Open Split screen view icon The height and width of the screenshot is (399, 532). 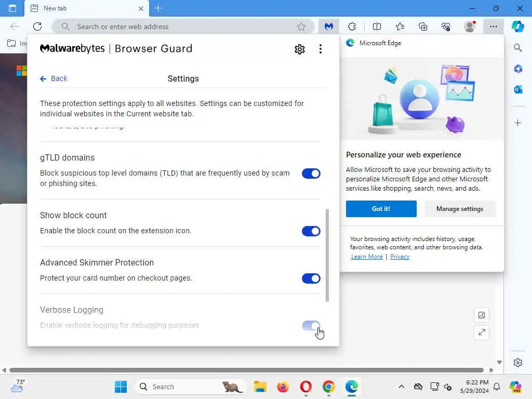377,26
